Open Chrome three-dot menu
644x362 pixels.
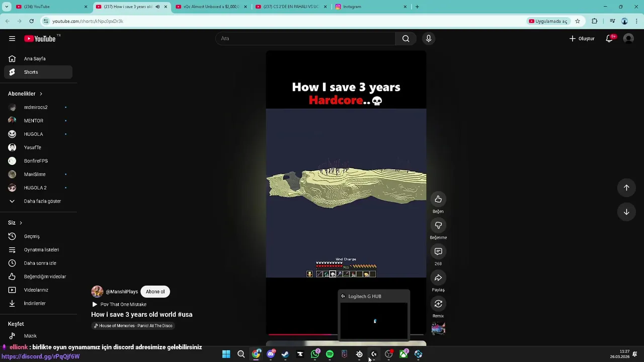(x=636, y=21)
